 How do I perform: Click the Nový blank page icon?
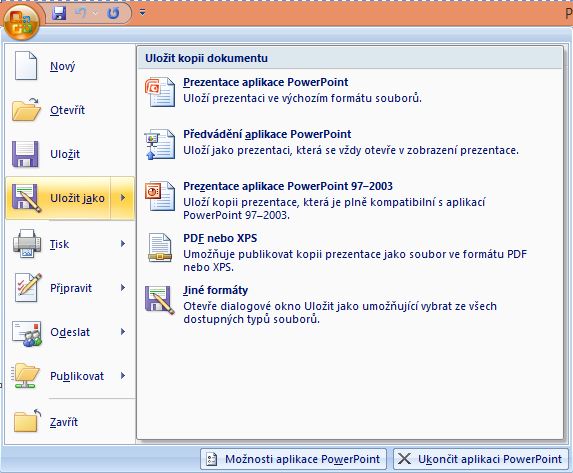coord(26,66)
